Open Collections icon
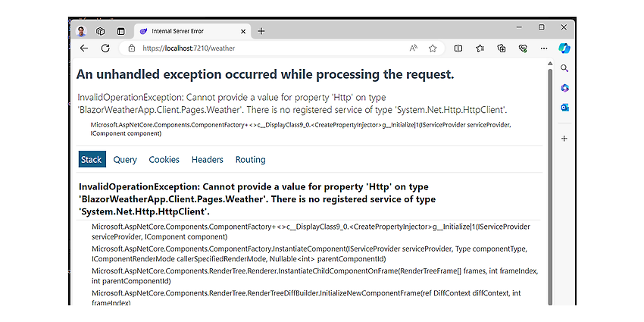 coord(502,48)
